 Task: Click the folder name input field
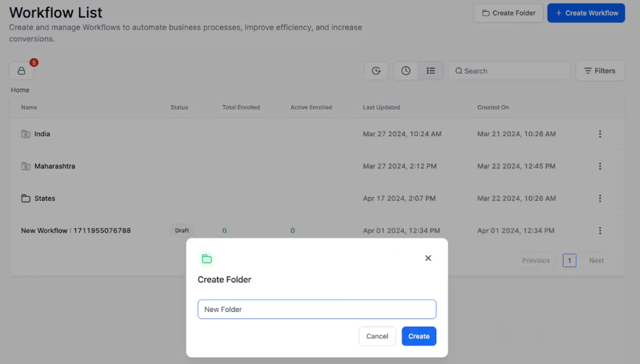316,310
